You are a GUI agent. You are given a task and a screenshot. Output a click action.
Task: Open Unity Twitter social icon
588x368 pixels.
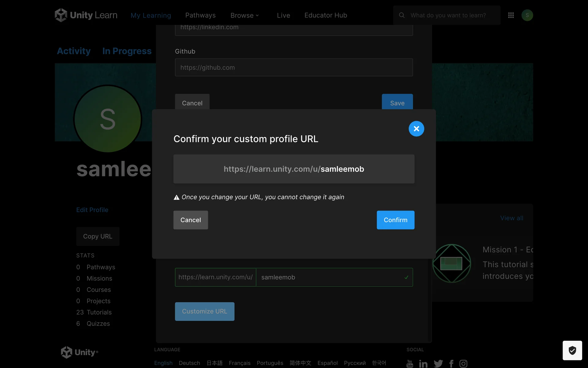(438, 364)
